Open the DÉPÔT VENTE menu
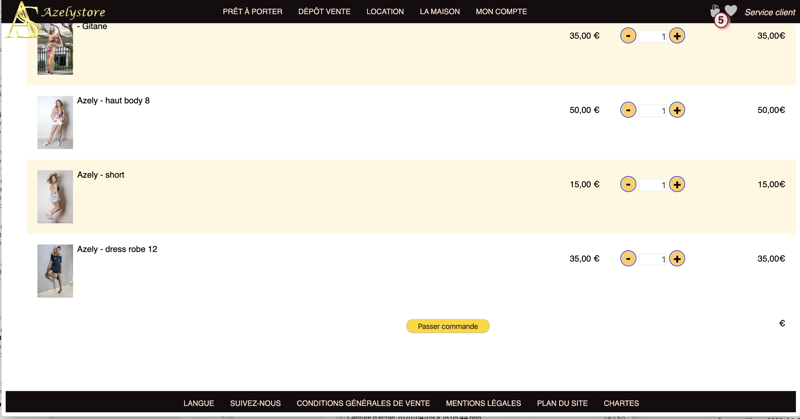This screenshot has height=419, width=800. [324, 12]
